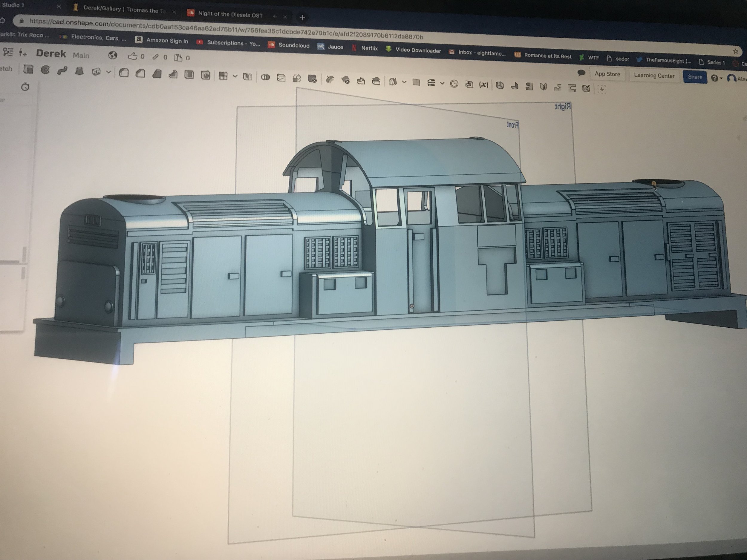This screenshot has width=747, height=560.
Task: Select the Chamfer tool
Action: click(x=140, y=73)
